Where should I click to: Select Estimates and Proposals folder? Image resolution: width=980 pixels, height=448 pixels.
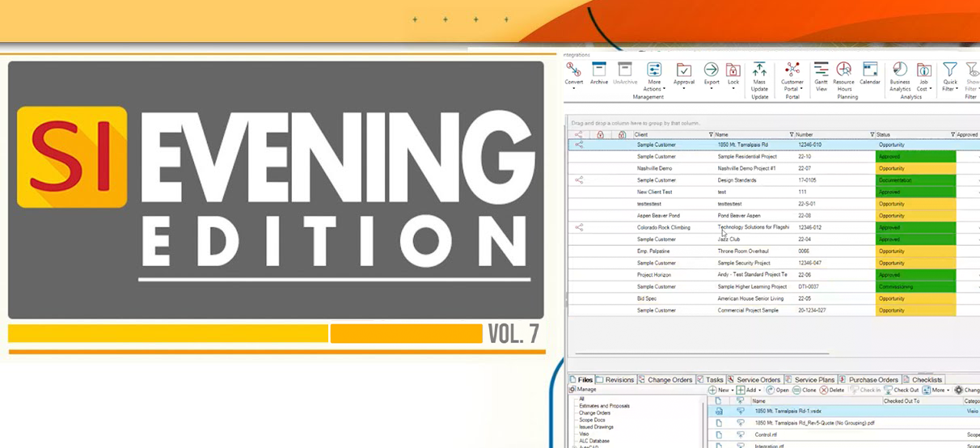(604, 406)
